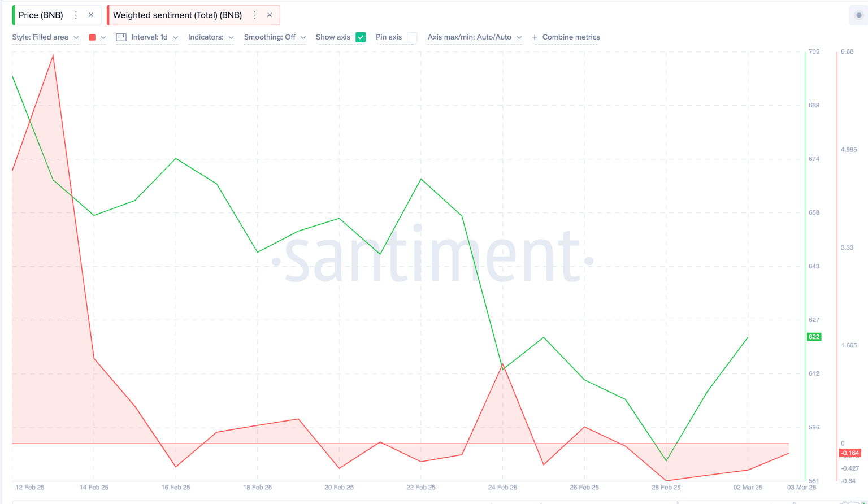Viewport: 868px width, 504px height.
Task: Click the Combine metrics option
Action: (x=570, y=37)
